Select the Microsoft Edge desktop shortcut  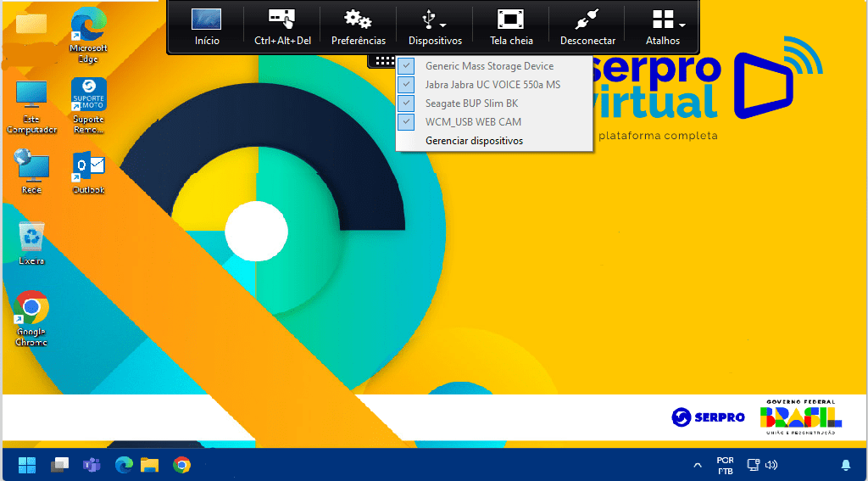coord(88,36)
